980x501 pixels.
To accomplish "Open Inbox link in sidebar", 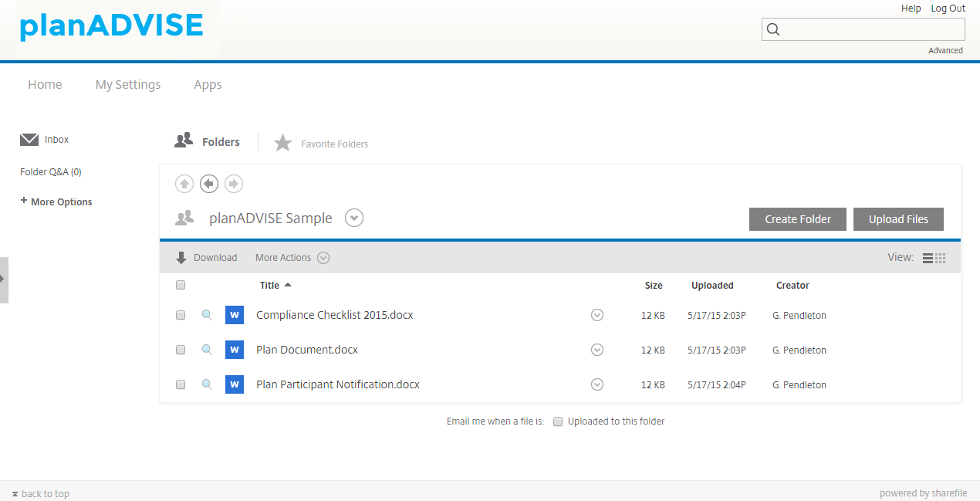I will (x=56, y=140).
